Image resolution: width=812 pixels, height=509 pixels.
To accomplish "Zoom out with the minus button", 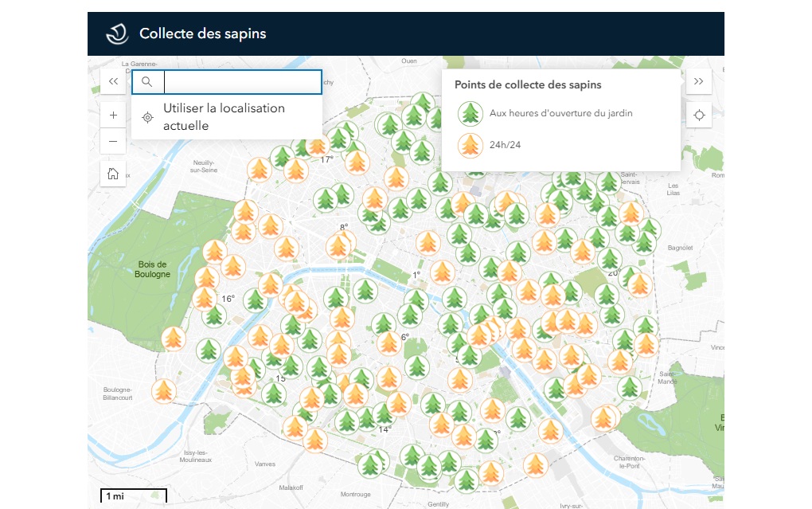I will pos(113,142).
